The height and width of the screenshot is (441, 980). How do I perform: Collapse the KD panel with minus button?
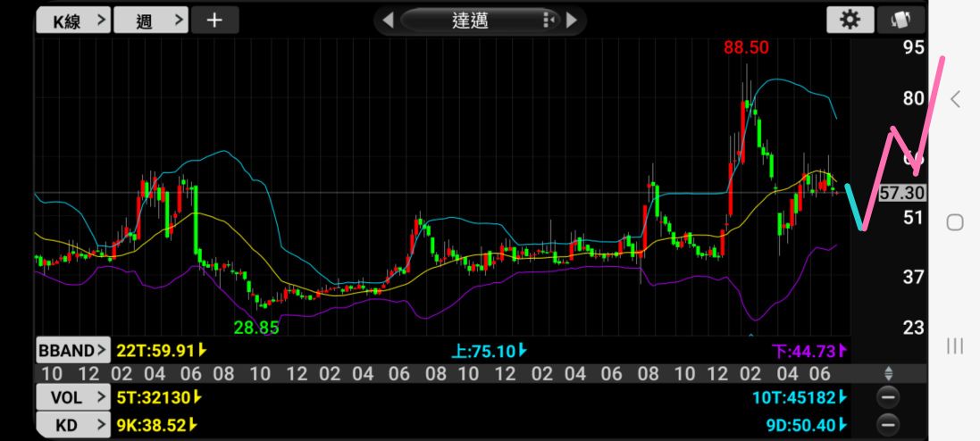point(887,426)
